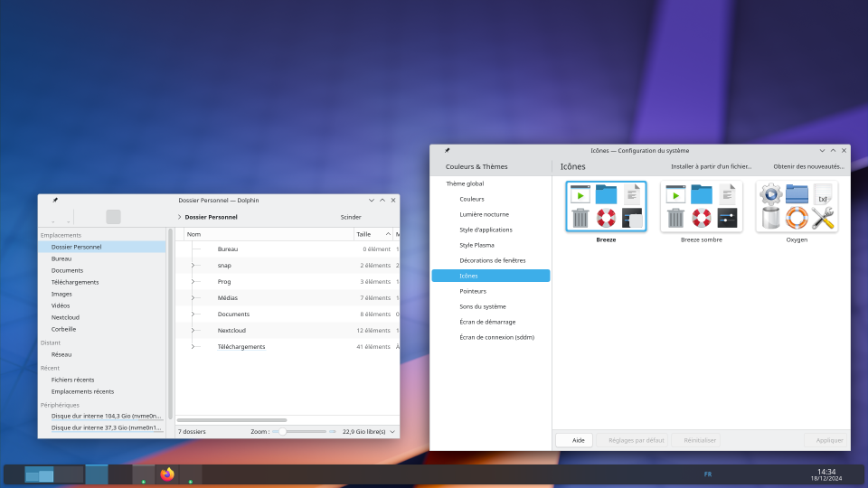Open Firefox from the taskbar

[x=166, y=474]
